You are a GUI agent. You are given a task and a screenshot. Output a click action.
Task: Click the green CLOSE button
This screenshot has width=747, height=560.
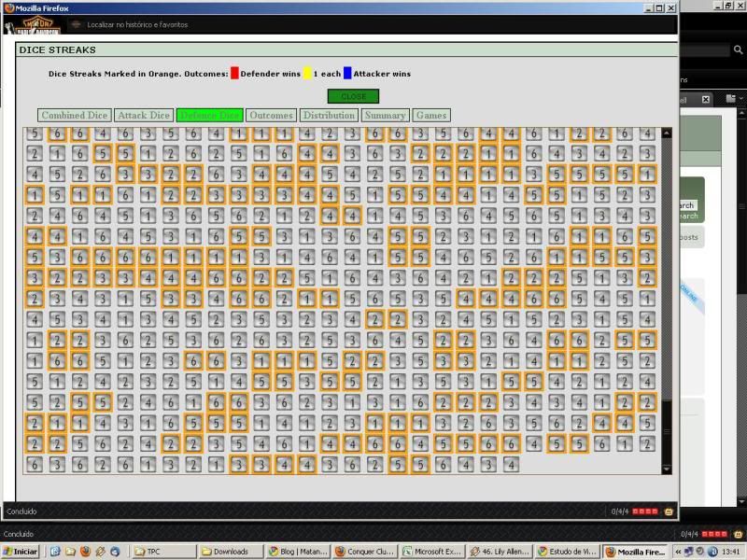[x=353, y=96]
